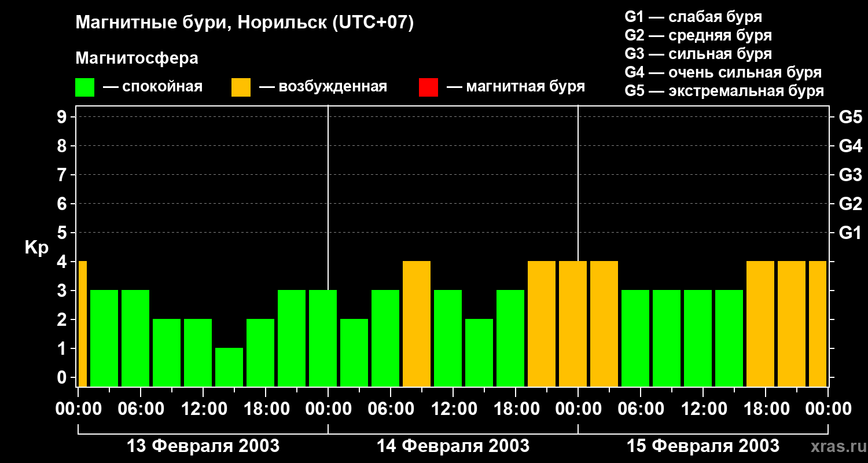Click the '06:00' tick label of 15 February
The height and width of the screenshot is (463, 868).
point(641,409)
